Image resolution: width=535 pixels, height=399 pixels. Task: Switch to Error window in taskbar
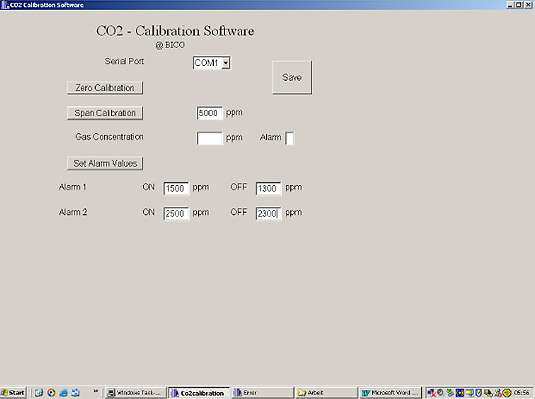[262, 393]
